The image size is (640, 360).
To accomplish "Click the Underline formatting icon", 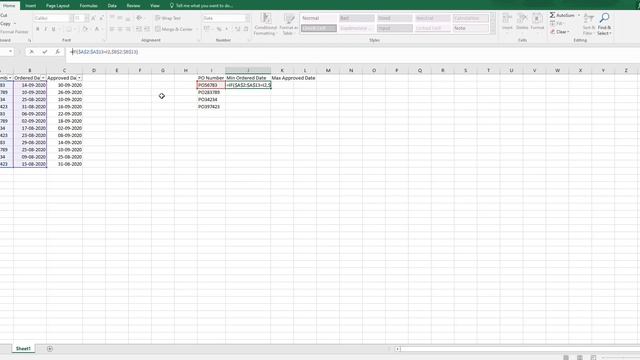I will (53, 29).
